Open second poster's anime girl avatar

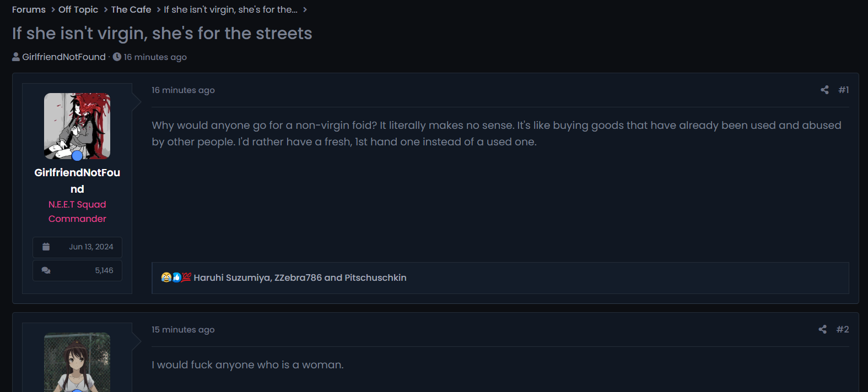tap(77, 362)
